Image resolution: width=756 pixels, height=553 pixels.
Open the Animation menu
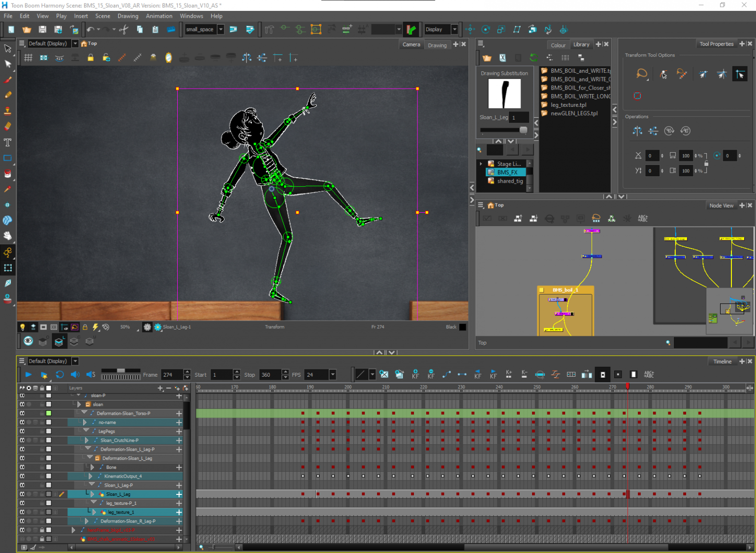[159, 16]
